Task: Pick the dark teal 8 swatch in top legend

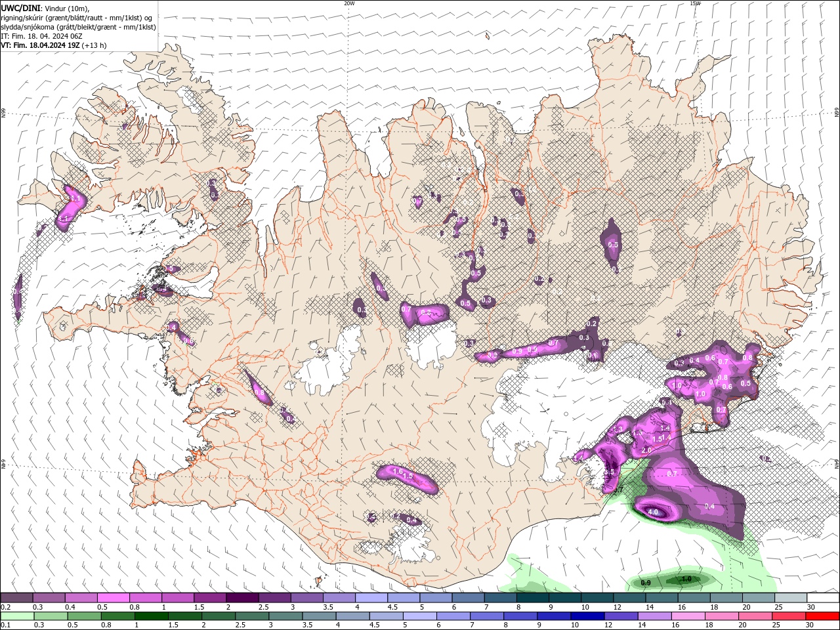Action: [x=533, y=598]
